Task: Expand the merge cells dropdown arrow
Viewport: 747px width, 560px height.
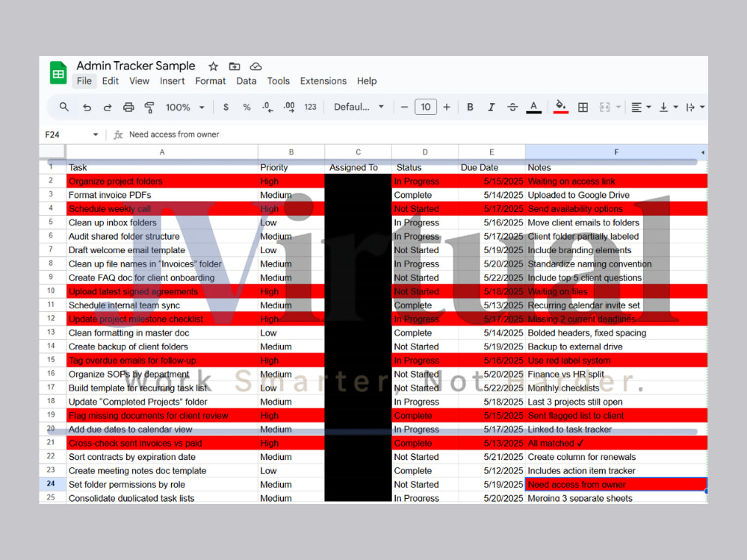Action: click(x=619, y=107)
